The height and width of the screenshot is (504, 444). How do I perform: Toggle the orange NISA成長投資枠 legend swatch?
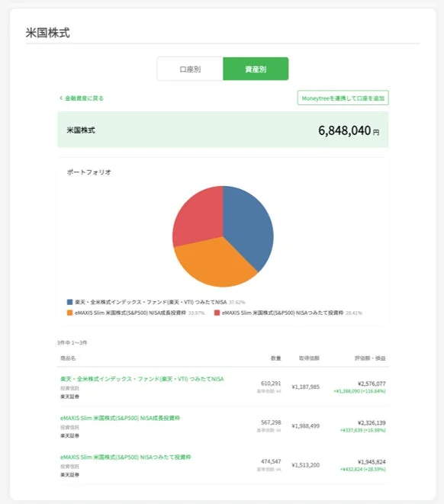click(69, 313)
